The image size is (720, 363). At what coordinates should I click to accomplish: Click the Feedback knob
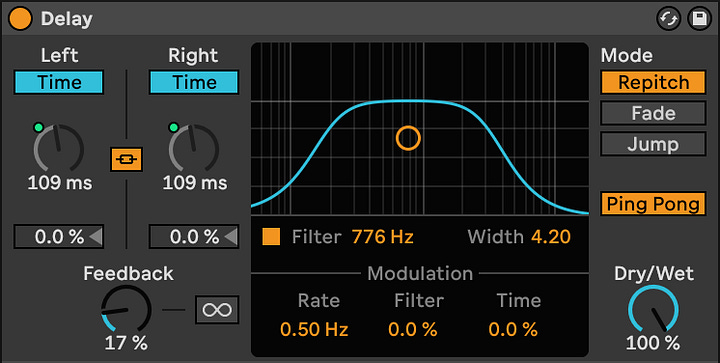126,309
